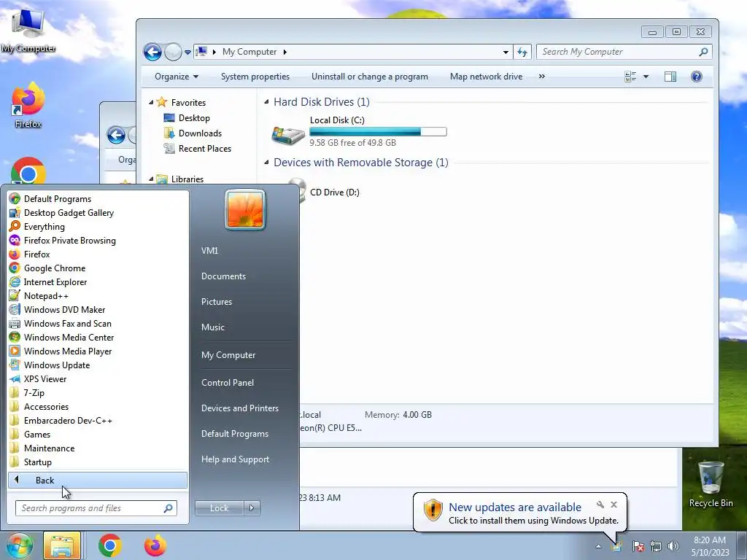Click Chrome icon on the taskbar
The image size is (747, 560).
coord(110,545)
